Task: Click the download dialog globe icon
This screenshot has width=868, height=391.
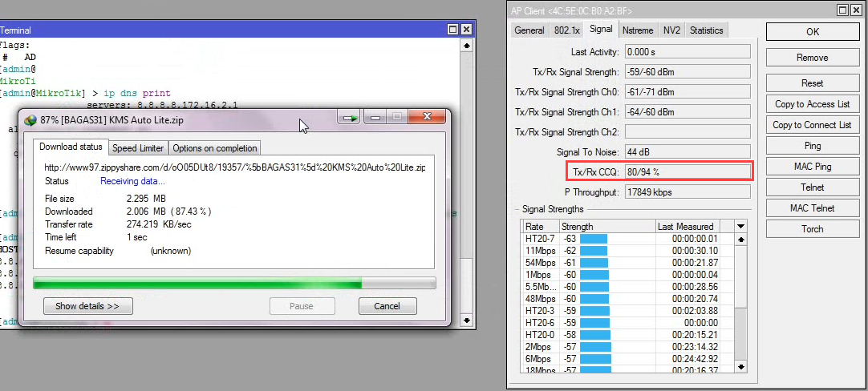Action: (x=31, y=119)
